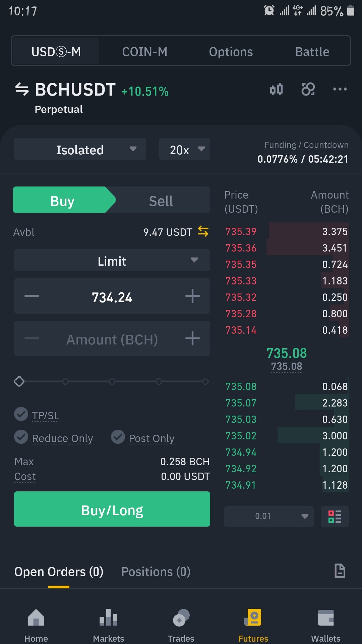This screenshot has width=362, height=644.
Task: Open the Markets bottom navigation icon
Action: (x=108, y=618)
